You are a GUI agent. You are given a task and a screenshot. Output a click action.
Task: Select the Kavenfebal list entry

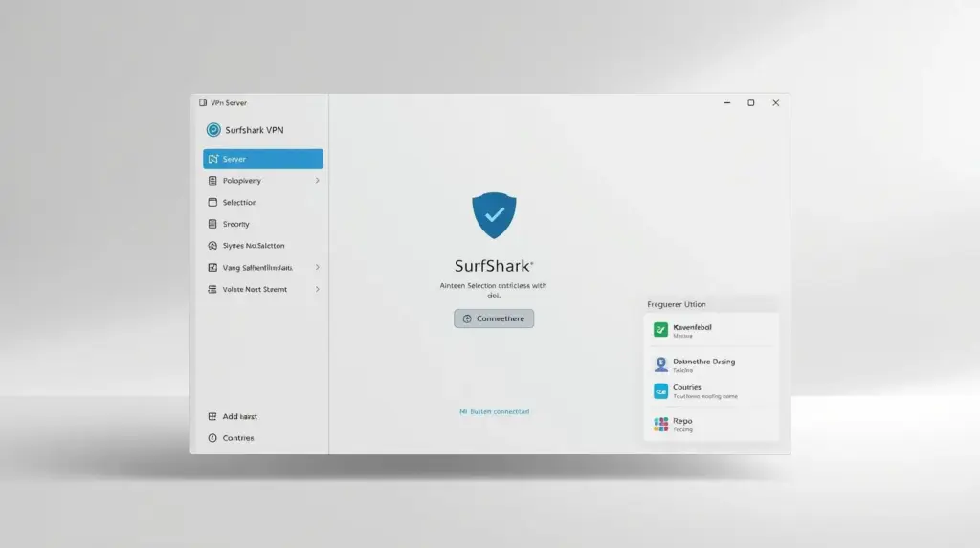pos(711,331)
